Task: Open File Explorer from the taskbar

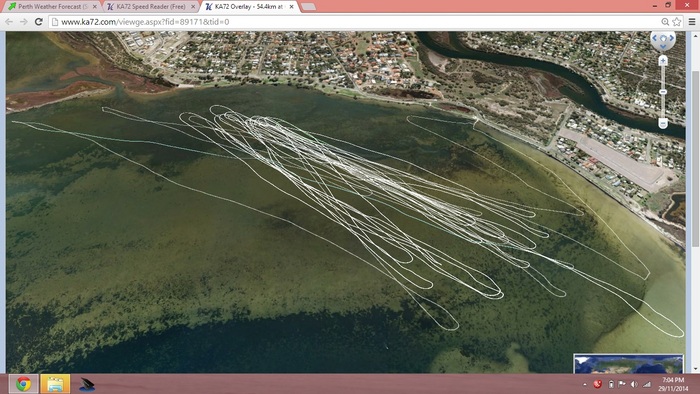Action: point(55,384)
